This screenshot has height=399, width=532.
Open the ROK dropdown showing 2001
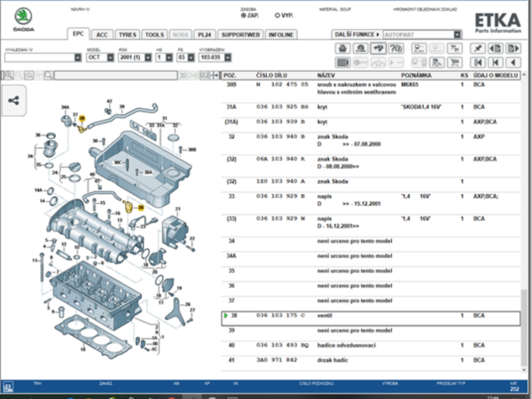point(143,58)
